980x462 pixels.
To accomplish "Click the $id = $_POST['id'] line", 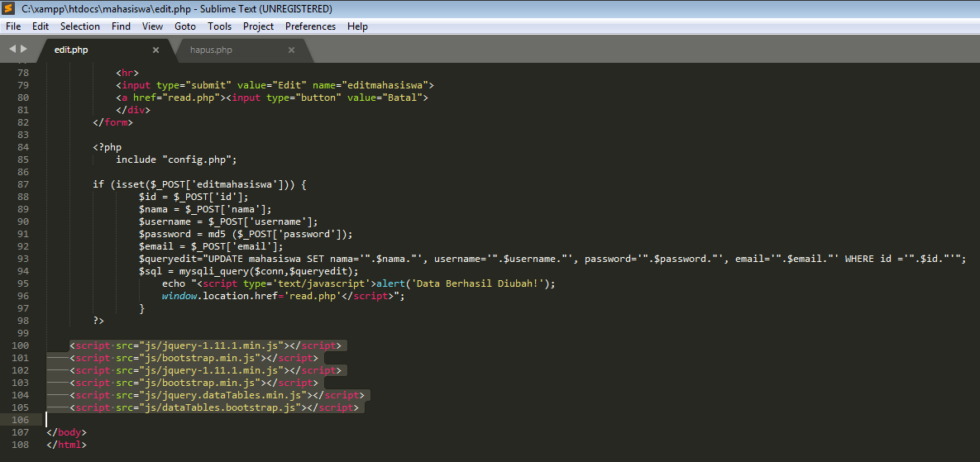I will point(194,197).
